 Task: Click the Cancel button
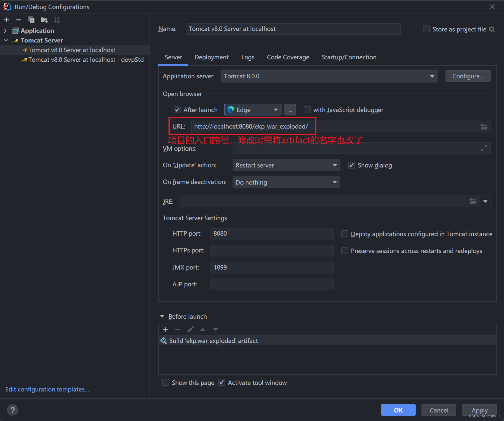tap(439, 410)
